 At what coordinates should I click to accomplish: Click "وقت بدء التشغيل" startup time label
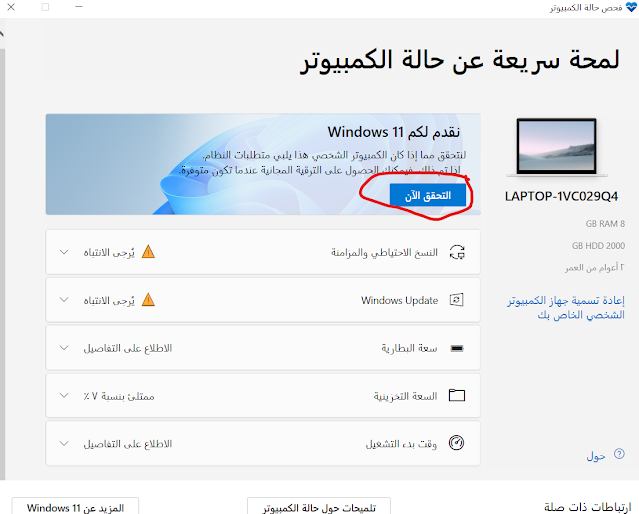pos(401,443)
